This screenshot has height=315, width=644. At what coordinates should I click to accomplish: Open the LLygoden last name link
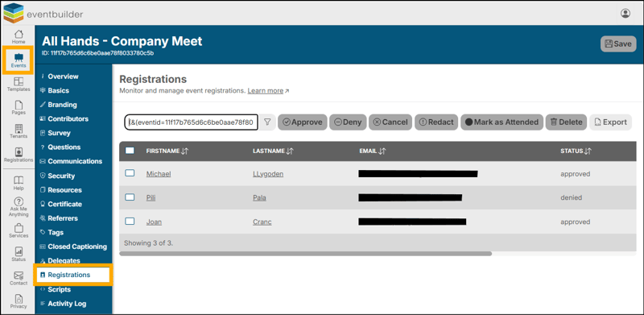(x=268, y=174)
